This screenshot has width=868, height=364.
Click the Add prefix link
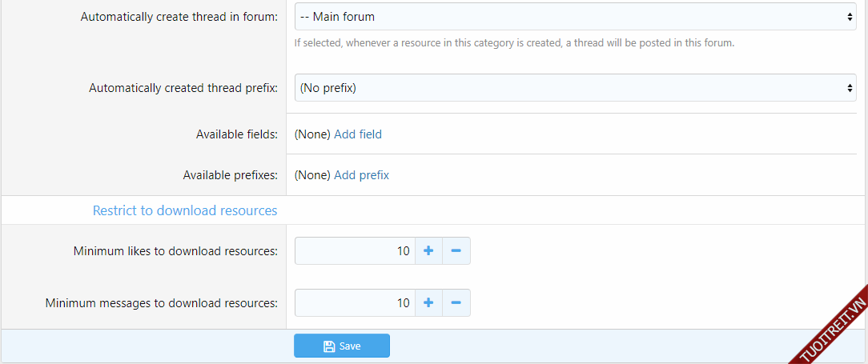(361, 175)
